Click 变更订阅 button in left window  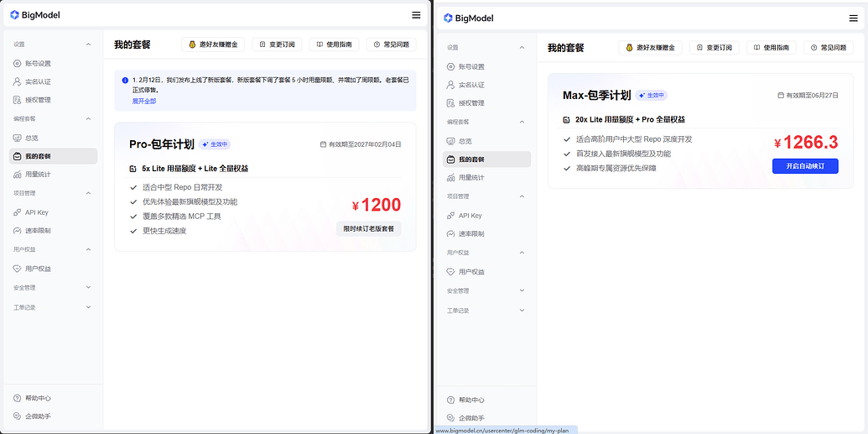278,44
